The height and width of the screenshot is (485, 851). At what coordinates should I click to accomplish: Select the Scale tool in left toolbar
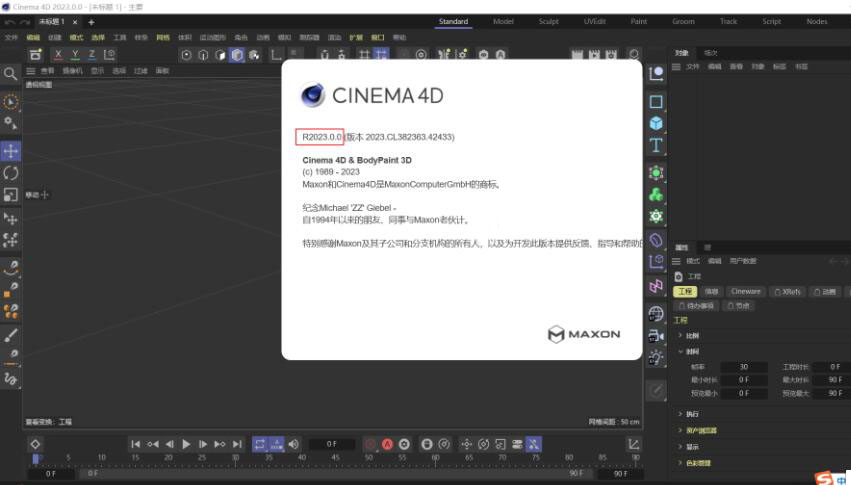10,195
